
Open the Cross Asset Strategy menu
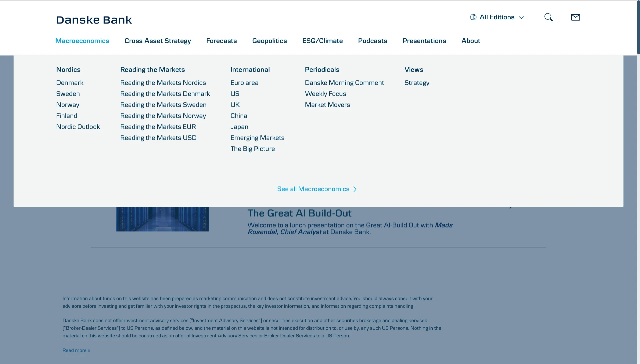(158, 41)
